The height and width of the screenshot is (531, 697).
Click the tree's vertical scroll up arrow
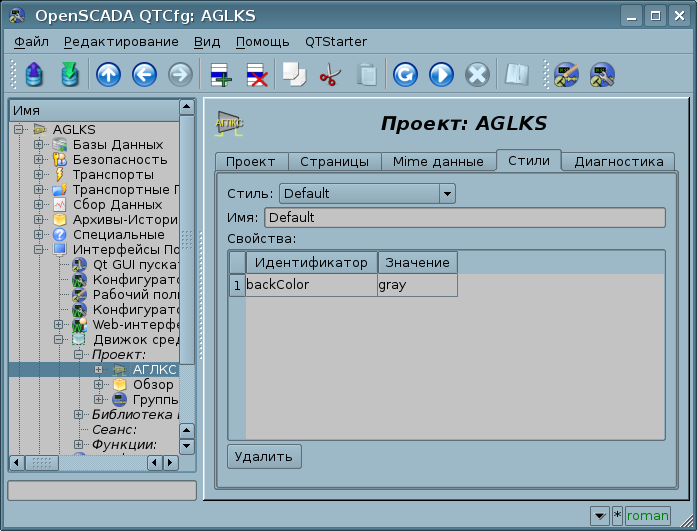[186, 107]
